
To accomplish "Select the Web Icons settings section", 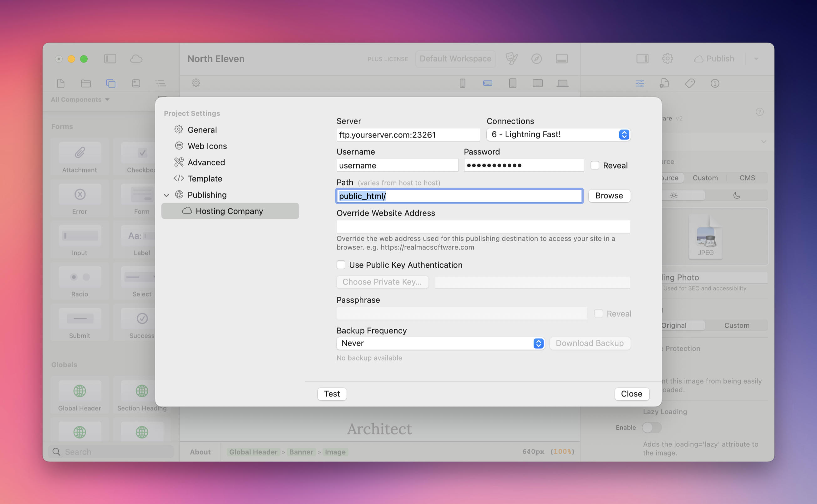I will pyautogui.click(x=207, y=146).
